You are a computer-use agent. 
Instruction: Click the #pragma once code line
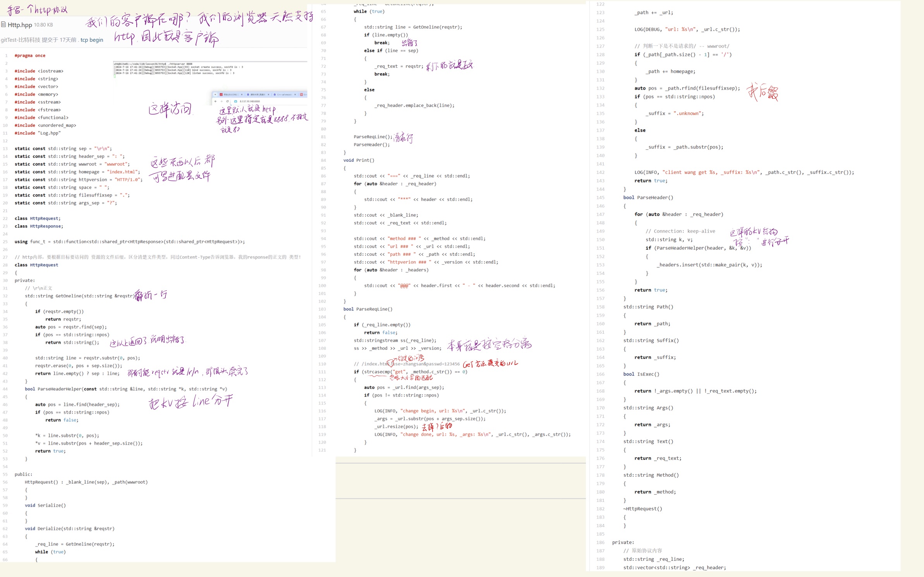point(30,56)
